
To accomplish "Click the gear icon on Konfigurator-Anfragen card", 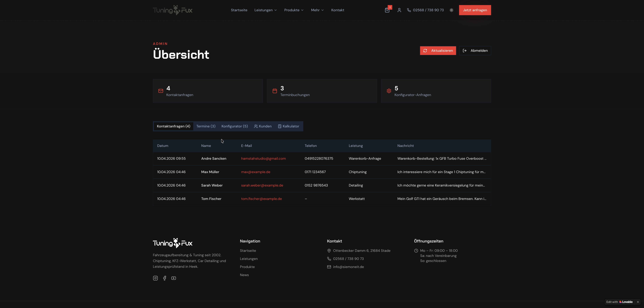I will click(x=389, y=91).
